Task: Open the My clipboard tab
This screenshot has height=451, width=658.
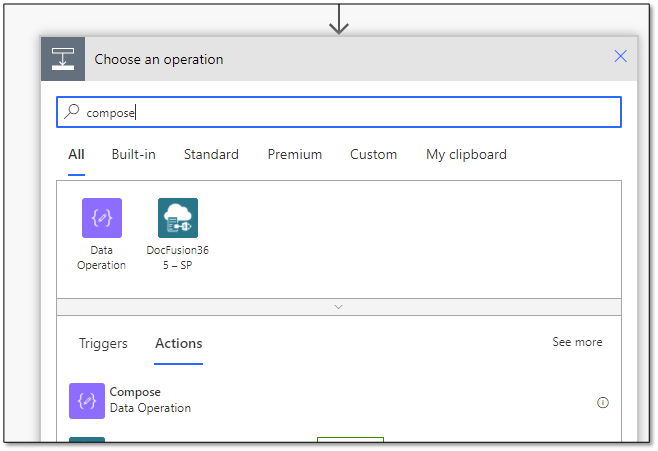Action: pyautogui.click(x=466, y=155)
